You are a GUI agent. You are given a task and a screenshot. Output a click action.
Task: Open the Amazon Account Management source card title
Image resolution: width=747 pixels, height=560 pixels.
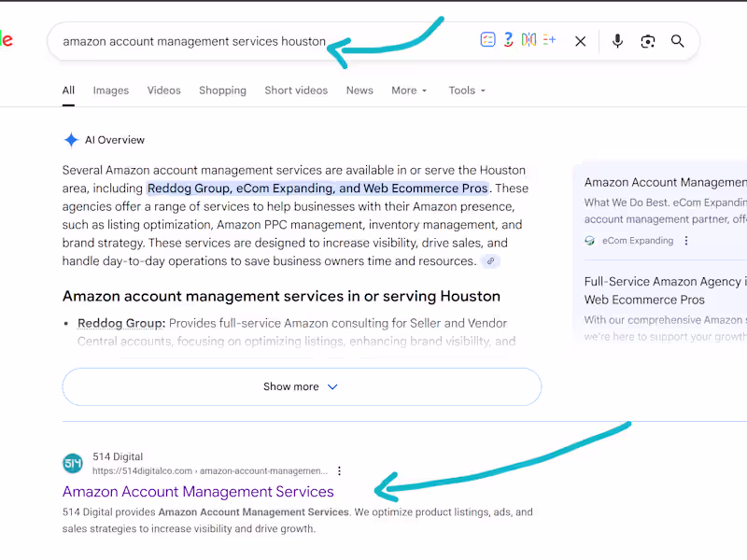click(x=666, y=182)
